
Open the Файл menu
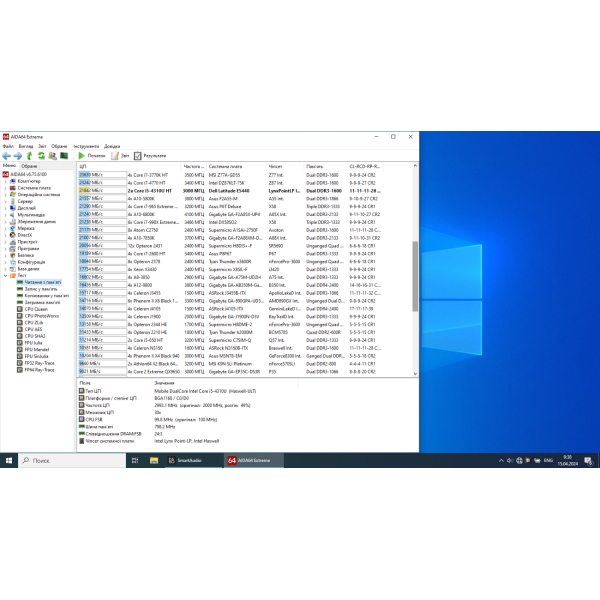tap(8, 146)
